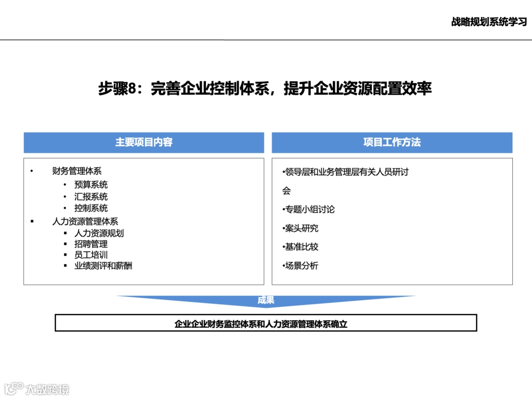This screenshot has height=399, width=532.
Task: Select the 汇报系统 sub-bullet
Action: tap(91, 197)
